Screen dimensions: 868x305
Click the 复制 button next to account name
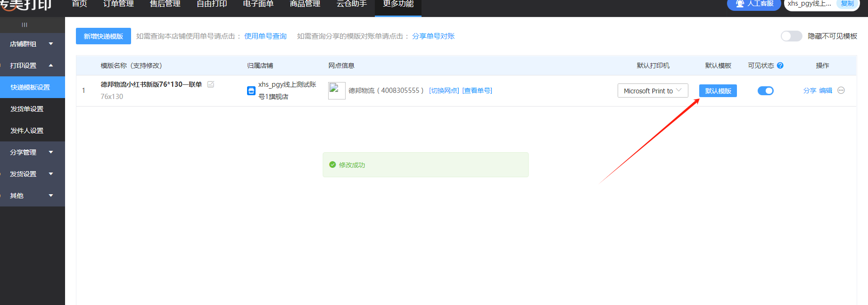point(847,4)
